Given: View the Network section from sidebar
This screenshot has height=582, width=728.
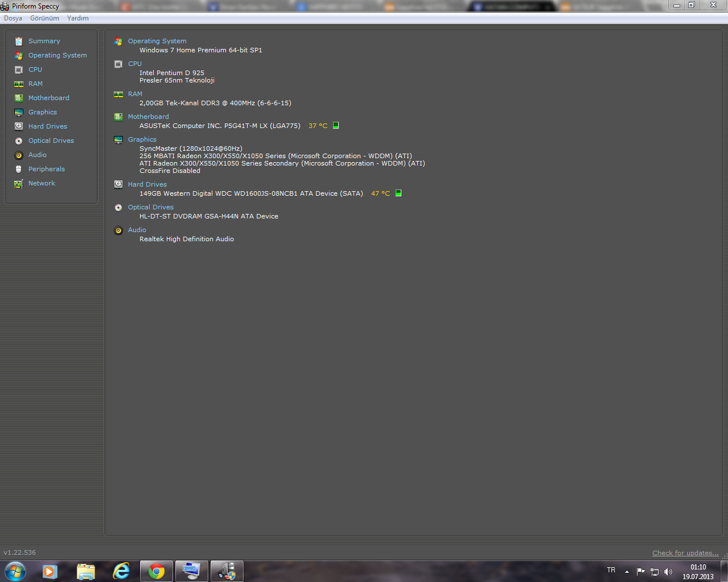Looking at the screenshot, I should (42, 183).
